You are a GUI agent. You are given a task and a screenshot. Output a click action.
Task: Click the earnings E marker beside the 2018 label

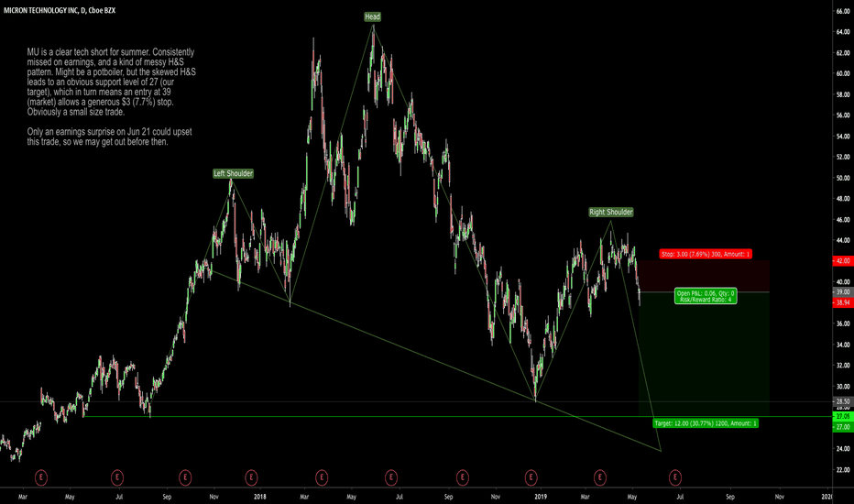[x=251, y=477]
